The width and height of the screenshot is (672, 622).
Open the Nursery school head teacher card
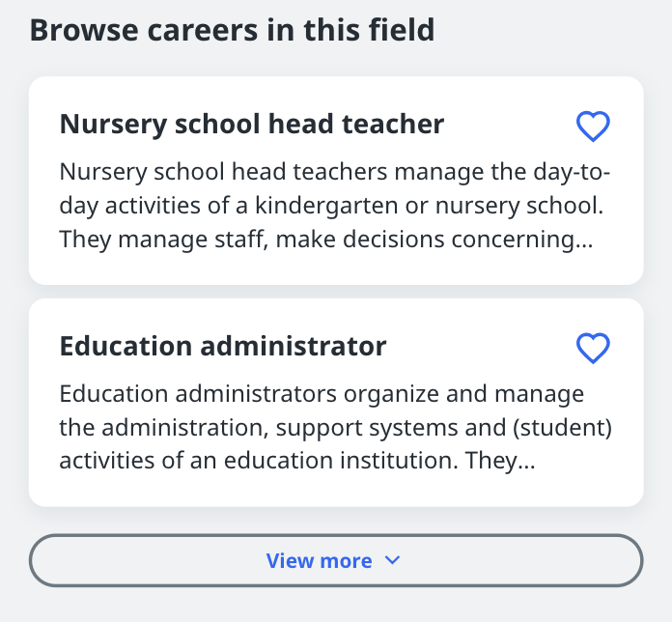click(336, 181)
